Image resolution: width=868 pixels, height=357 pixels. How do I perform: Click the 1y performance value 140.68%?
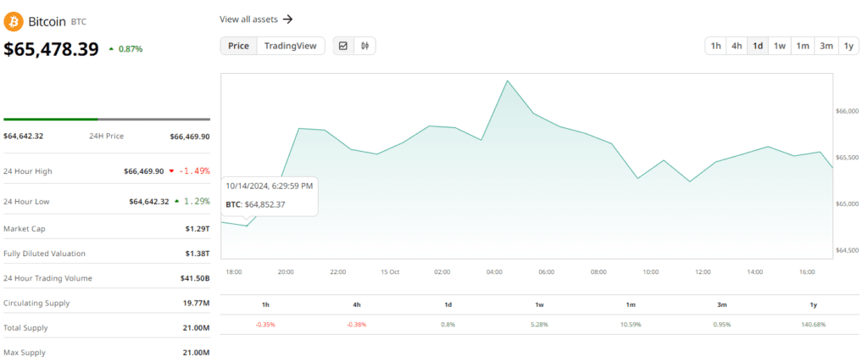pyautogui.click(x=813, y=324)
